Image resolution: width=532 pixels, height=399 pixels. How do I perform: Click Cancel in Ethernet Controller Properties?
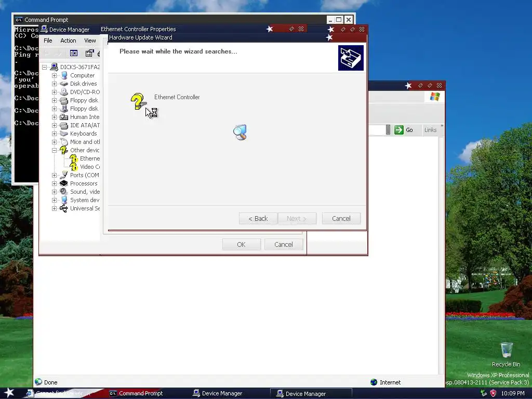click(283, 244)
